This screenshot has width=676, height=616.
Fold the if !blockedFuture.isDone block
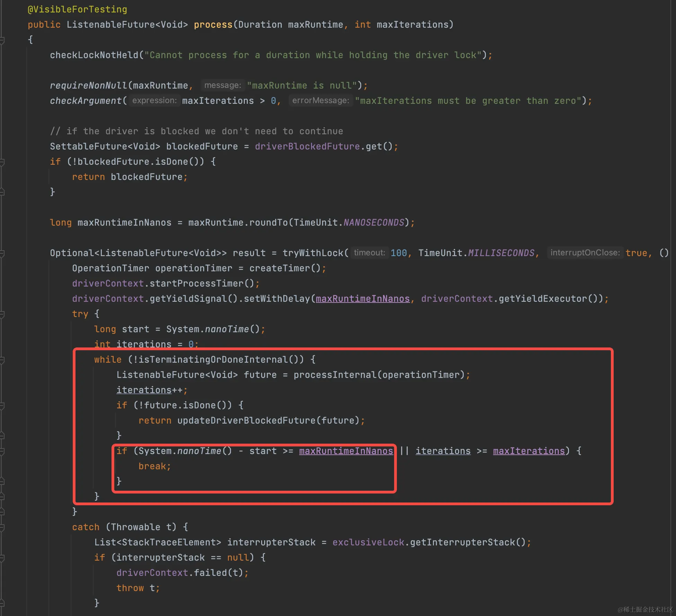[2, 162]
